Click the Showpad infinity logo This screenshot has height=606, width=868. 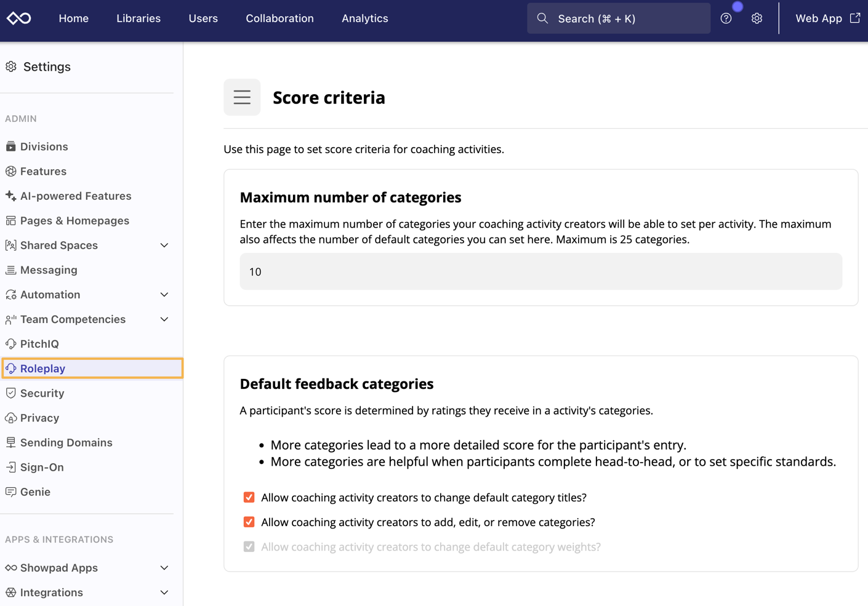click(18, 18)
